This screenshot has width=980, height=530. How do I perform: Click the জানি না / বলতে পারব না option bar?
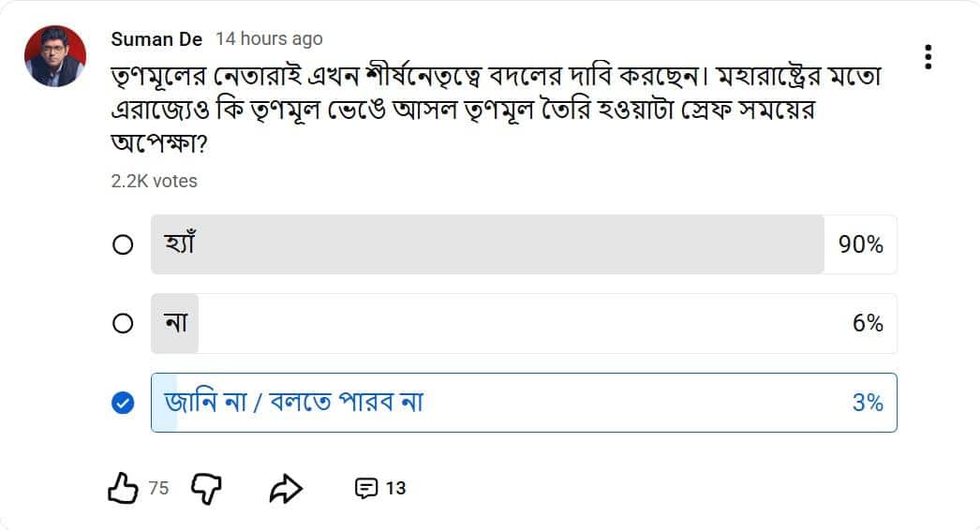pos(524,403)
